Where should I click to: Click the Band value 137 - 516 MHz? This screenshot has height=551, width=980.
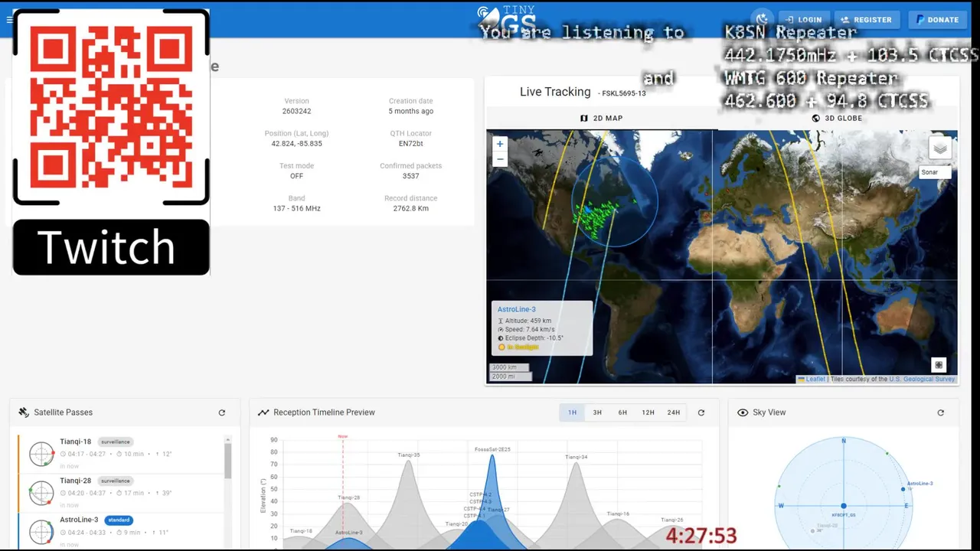coord(296,208)
